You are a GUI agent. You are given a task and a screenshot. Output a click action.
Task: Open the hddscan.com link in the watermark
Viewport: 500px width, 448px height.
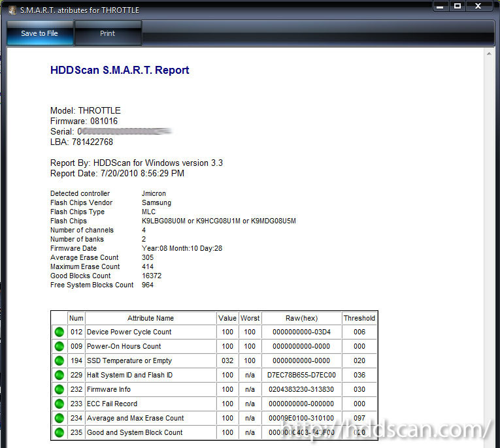click(386, 430)
